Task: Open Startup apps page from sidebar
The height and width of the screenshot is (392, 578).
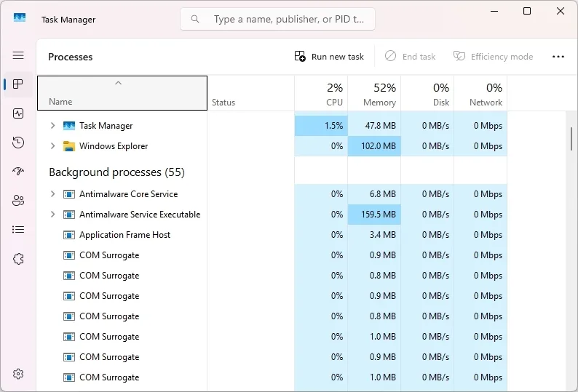Action: coord(18,172)
